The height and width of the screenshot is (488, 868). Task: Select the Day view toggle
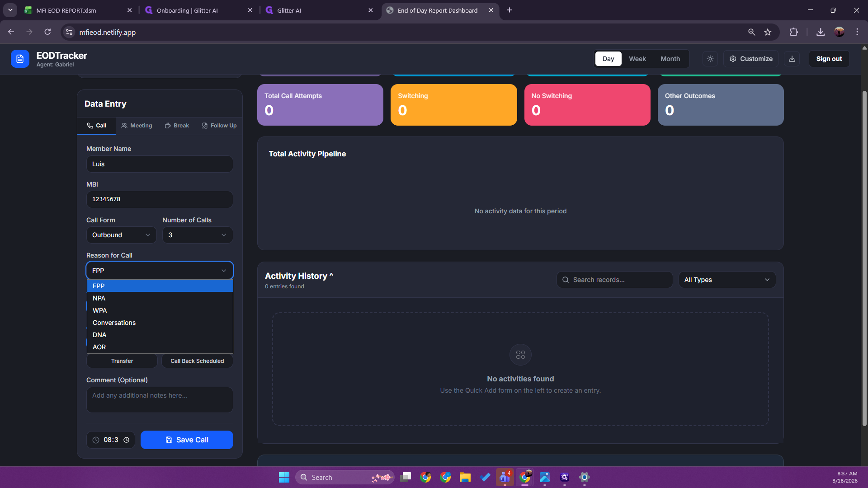608,59
